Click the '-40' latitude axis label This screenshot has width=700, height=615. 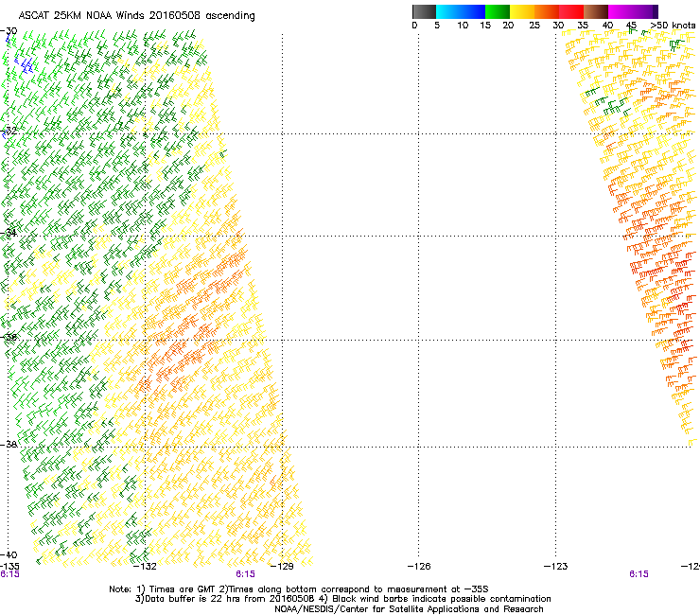pos(9,554)
